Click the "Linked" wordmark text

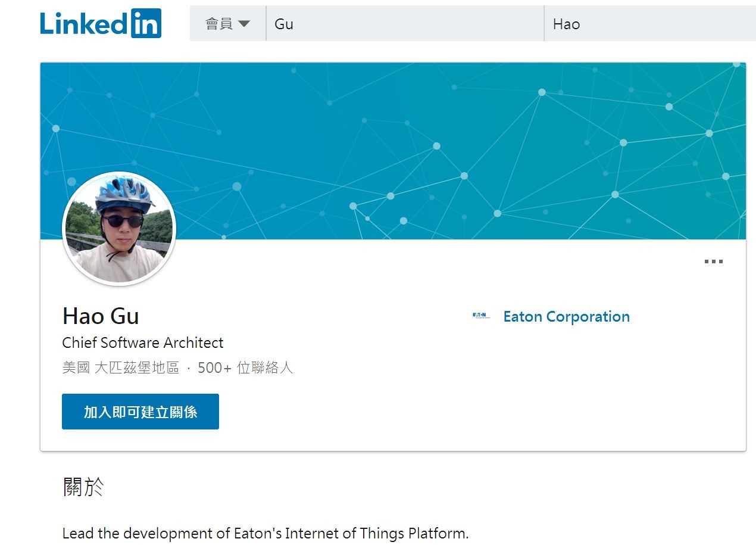pos(83,24)
